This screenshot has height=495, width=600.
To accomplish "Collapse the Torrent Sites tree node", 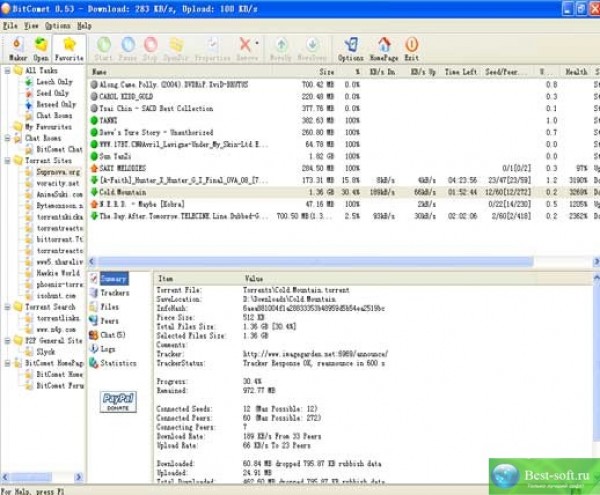I will [x=7, y=161].
